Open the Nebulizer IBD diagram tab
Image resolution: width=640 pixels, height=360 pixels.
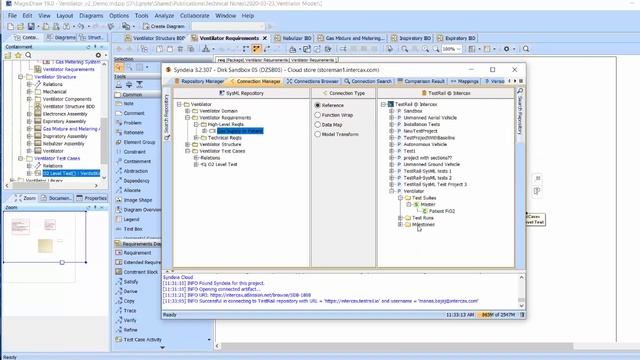click(x=293, y=38)
